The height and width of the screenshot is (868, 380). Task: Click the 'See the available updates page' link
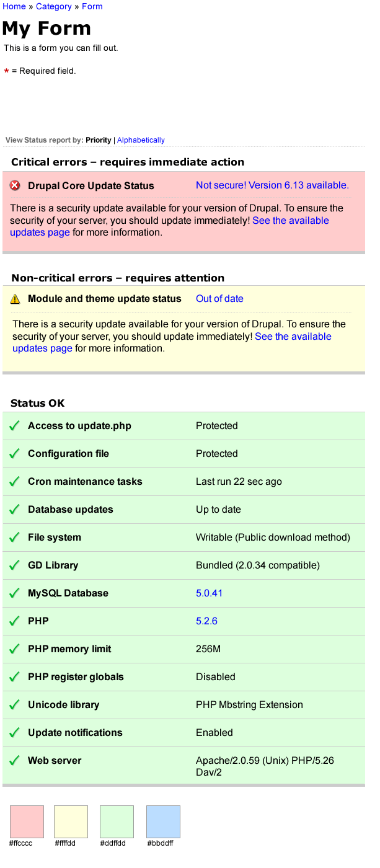click(291, 220)
